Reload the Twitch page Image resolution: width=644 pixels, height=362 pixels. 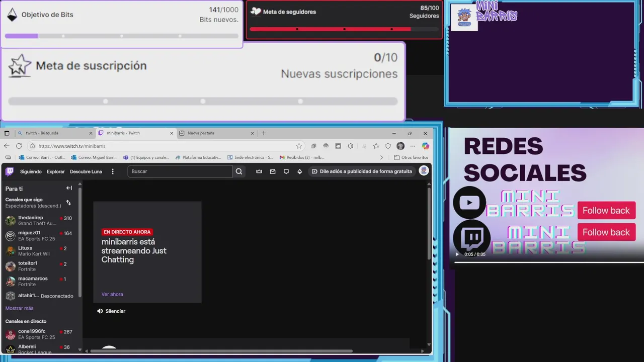(19, 146)
